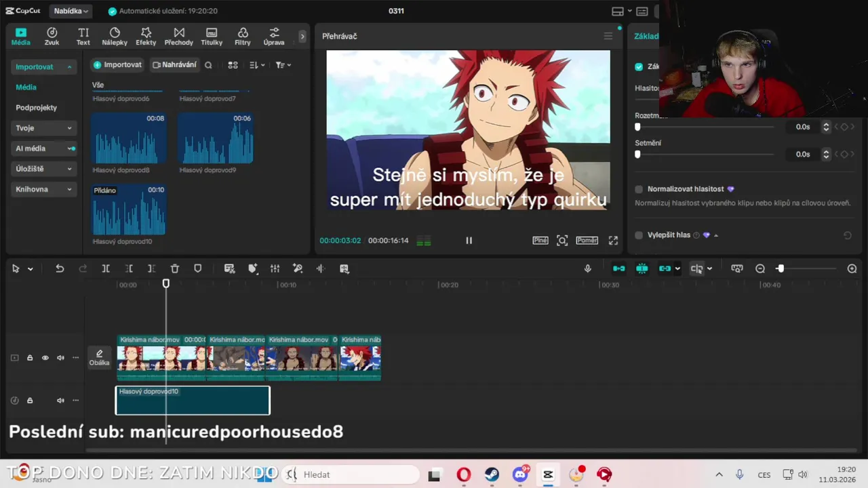Open the Titulky captions tab
The width and height of the screenshot is (868, 488).
[212, 37]
